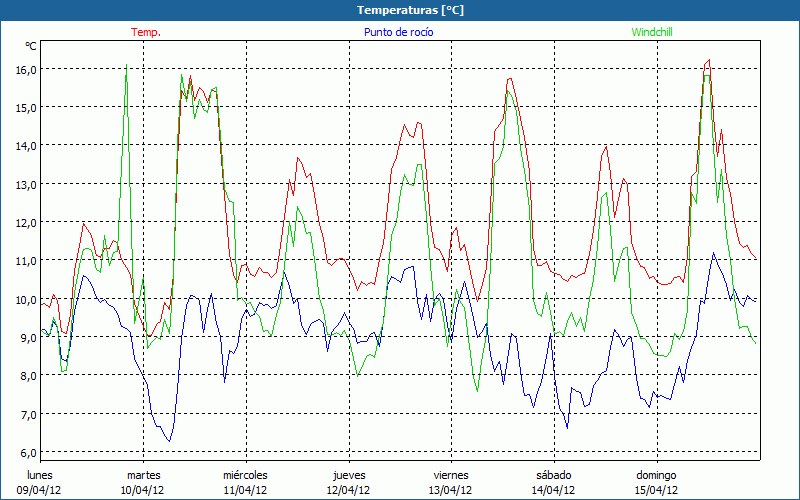Click the 16,0 y-axis value
800x500 pixels.
pos(25,69)
